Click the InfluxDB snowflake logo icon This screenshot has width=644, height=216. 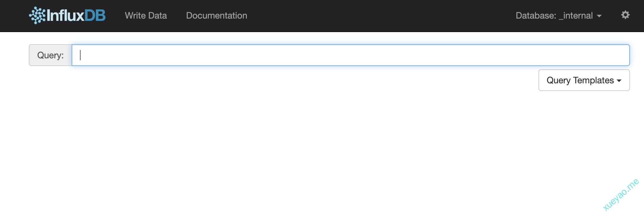click(x=37, y=15)
